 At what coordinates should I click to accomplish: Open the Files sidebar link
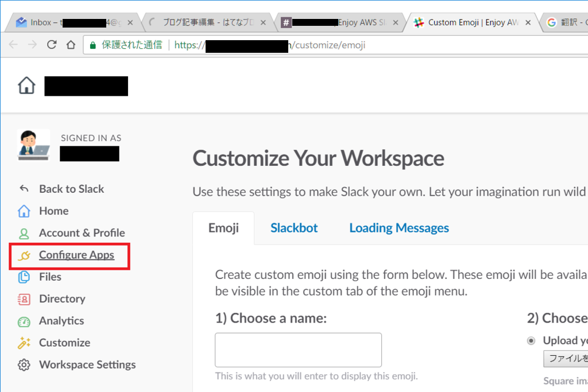51,277
